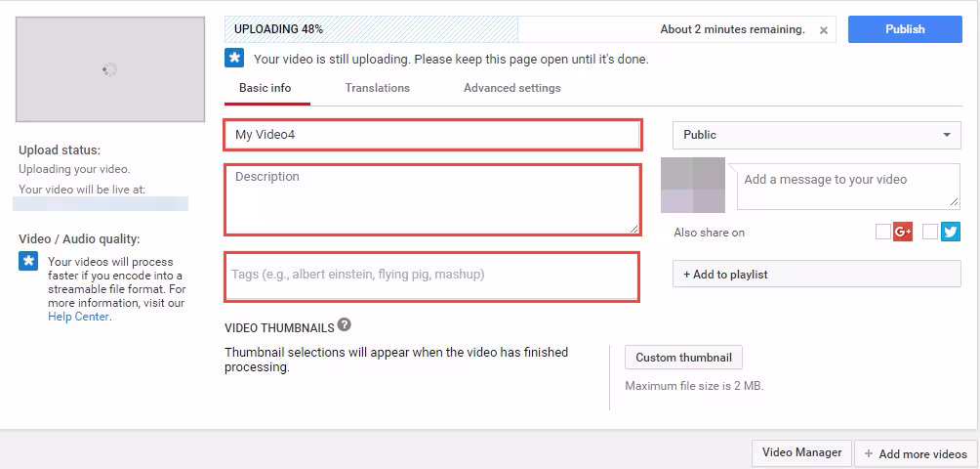The width and height of the screenshot is (980, 469).
Task: Switch to the Translations tab
Action: click(x=377, y=88)
